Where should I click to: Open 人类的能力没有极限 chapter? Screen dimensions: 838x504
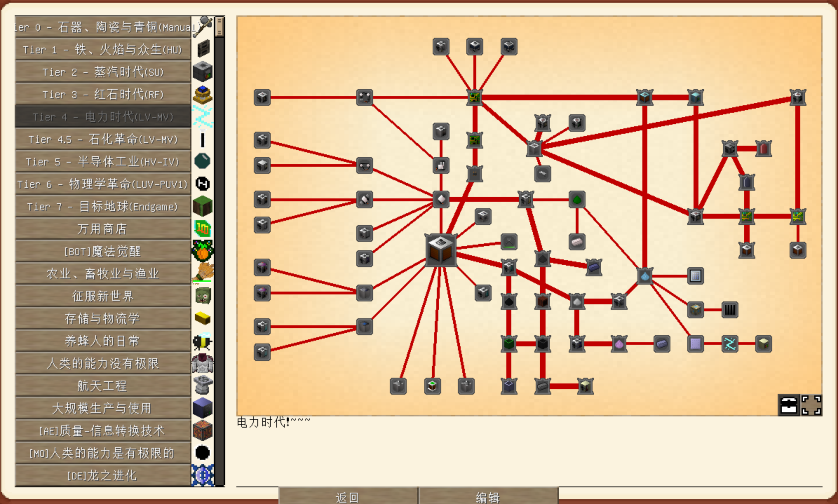pyautogui.click(x=103, y=363)
